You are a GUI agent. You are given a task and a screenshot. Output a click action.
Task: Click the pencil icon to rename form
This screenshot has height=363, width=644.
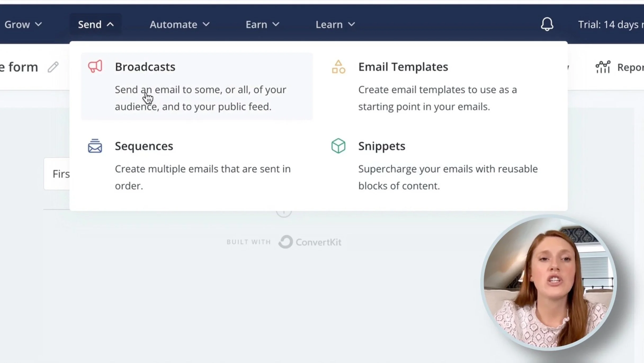pyautogui.click(x=53, y=67)
